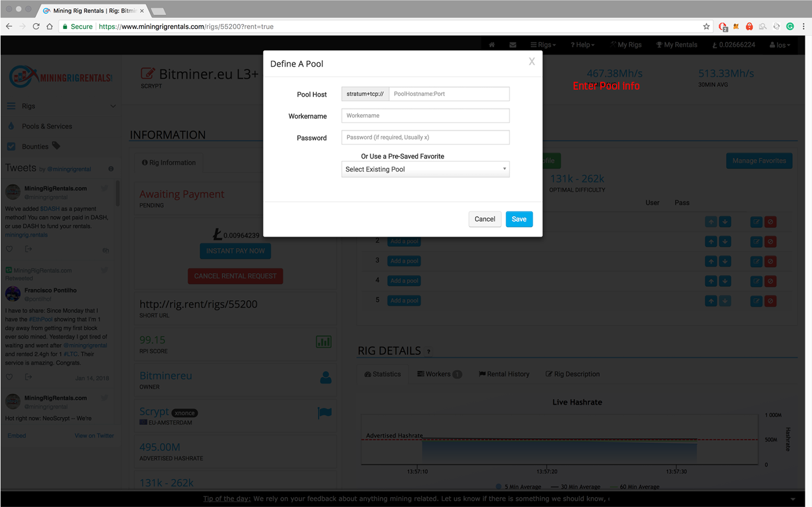Expand the Rigs dropdown in the top nav
Image resolution: width=812 pixels, height=507 pixels.
pyautogui.click(x=543, y=45)
